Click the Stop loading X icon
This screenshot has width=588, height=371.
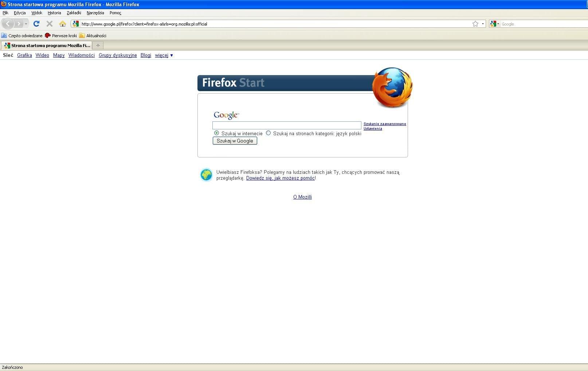[x=50, y=24]
